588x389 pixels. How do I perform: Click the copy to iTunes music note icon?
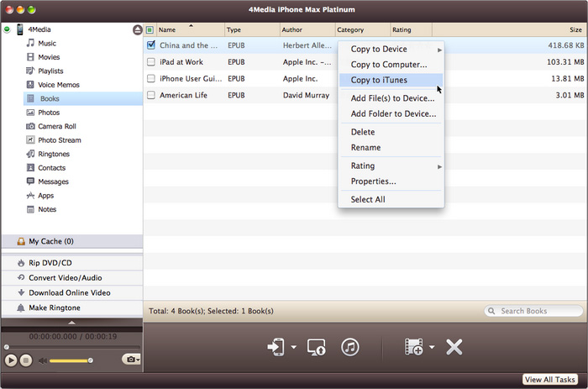tap(350, 346)
